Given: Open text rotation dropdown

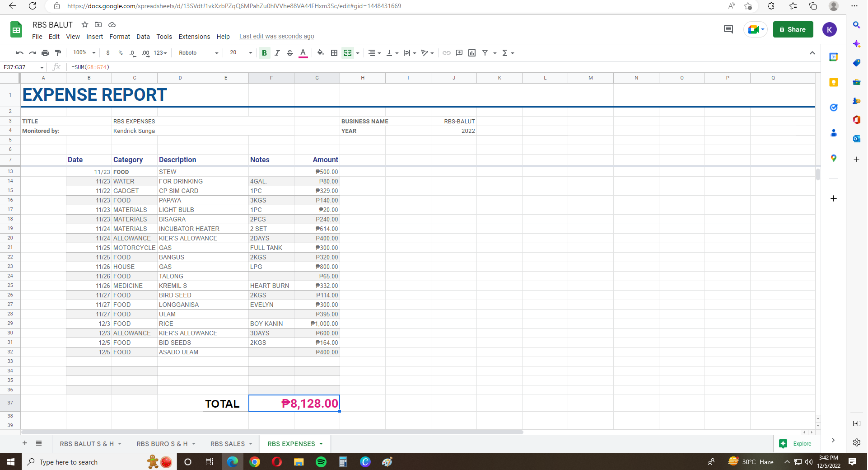Looking at the screenshot, I should [x=427, y=53].
